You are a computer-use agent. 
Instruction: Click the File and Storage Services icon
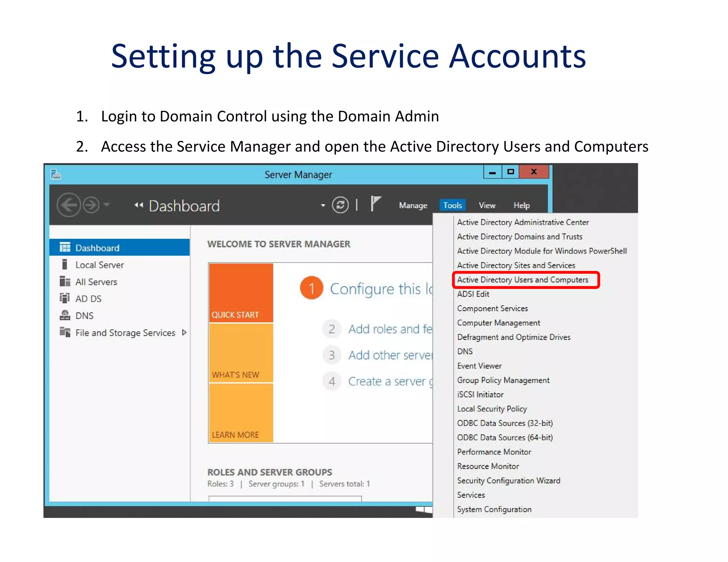tap(65, 332)
